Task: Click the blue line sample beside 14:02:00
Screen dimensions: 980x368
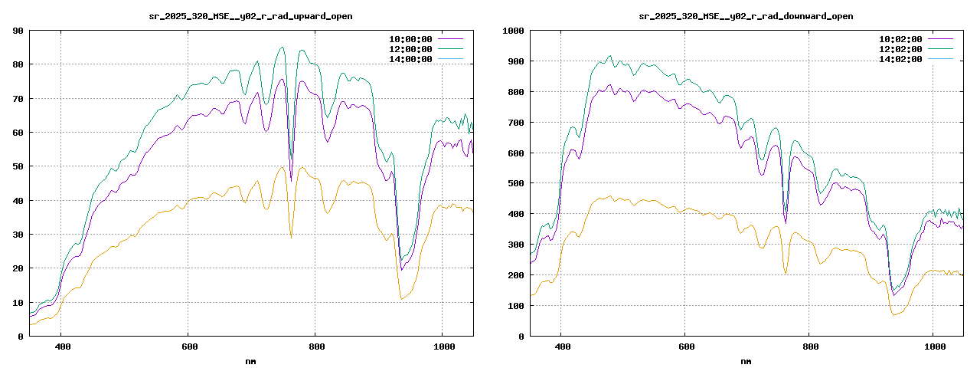Action: click(940, 59)
